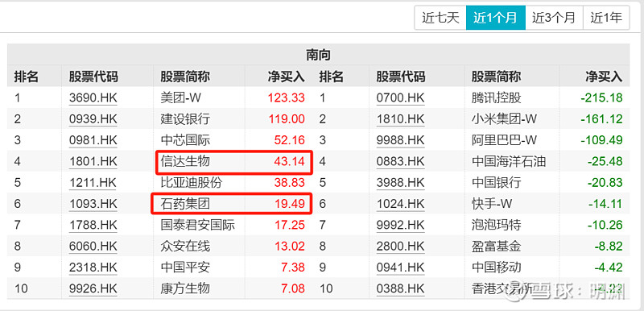Open stock code link 0941.HK
The height and width of the screenshot is (311, 644).
pyautogui.click(x=400, y=267)
